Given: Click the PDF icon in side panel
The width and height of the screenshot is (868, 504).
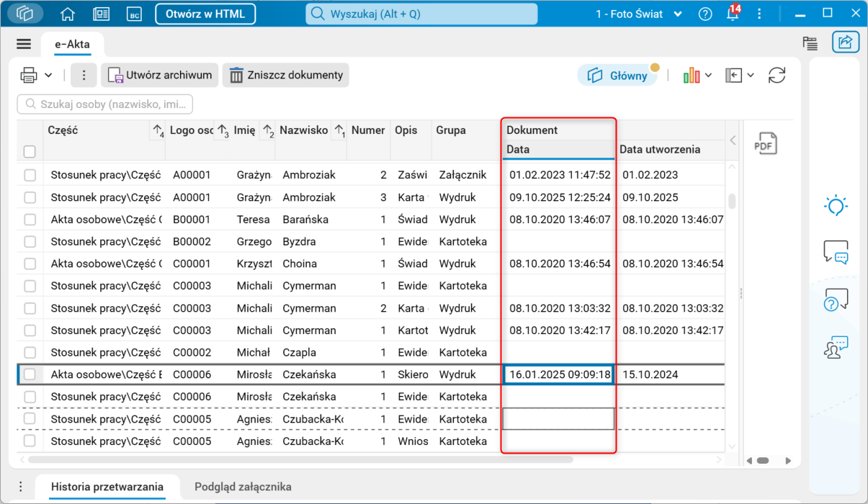Looking at the screenshot, I should pyautogui.click(x=765, y=143).
